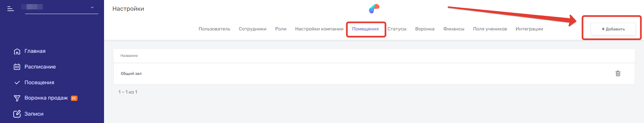This screenshot has height=123, width=644.
Task: Open Записи in the sidebar
Action: click(34, 114)
